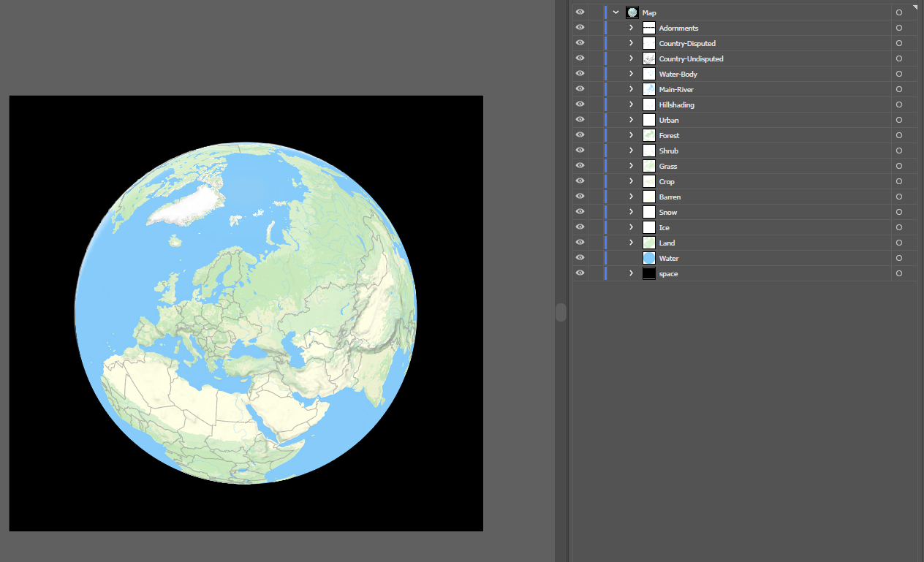Click the target circle for Shrub layer
This screenshot has height=562, width=924.
(899, 151)
